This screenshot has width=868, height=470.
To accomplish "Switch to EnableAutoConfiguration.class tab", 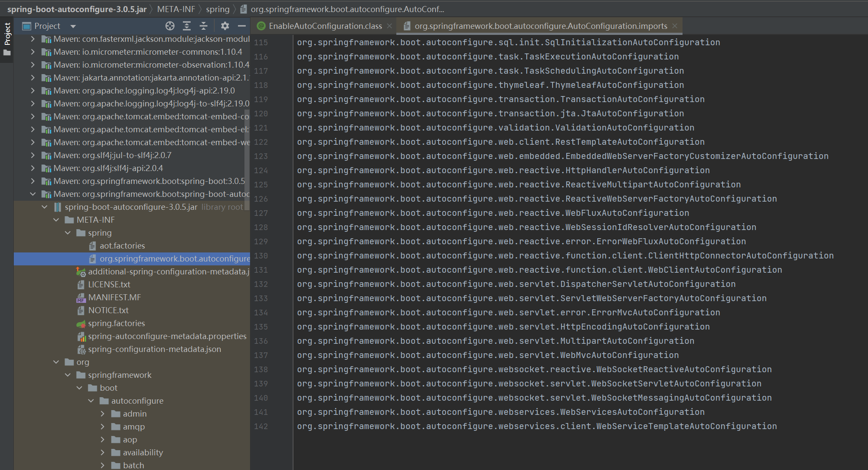I will (x=325, y=26).
